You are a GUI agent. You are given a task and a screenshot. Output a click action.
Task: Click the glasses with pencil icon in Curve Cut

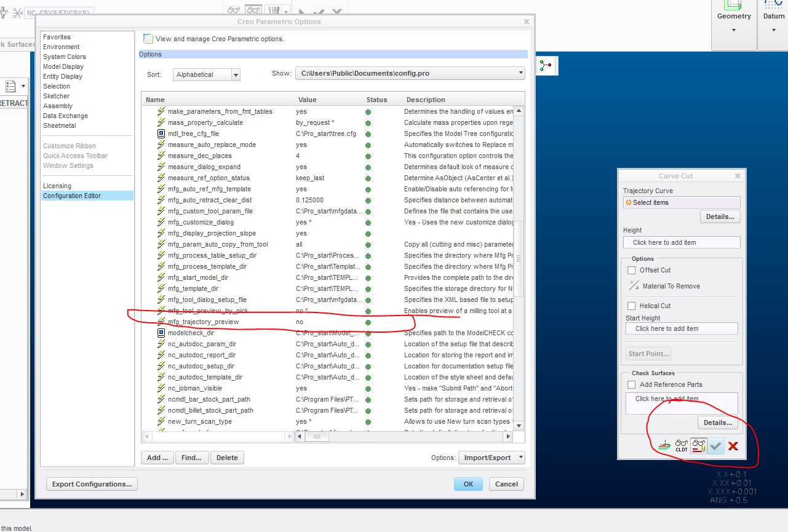[698, 446]
